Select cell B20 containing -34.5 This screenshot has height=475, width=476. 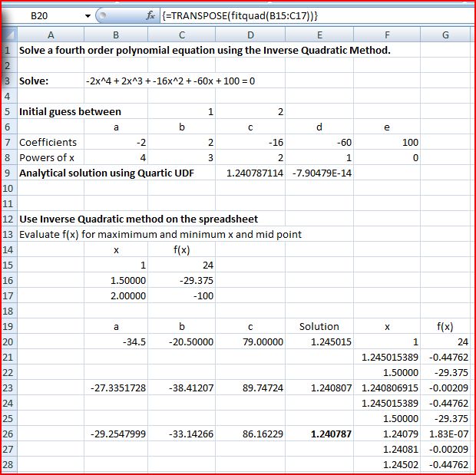[x=116, y=341]
